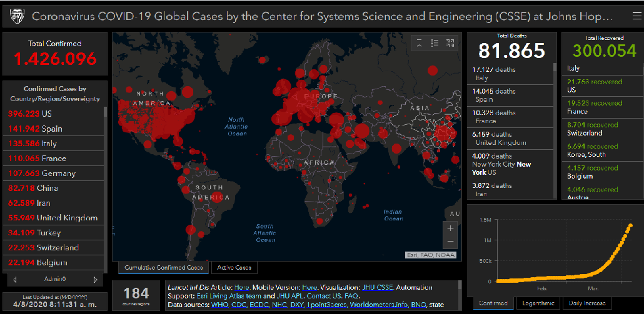Zoom out on the map with minus

point(450,242)
